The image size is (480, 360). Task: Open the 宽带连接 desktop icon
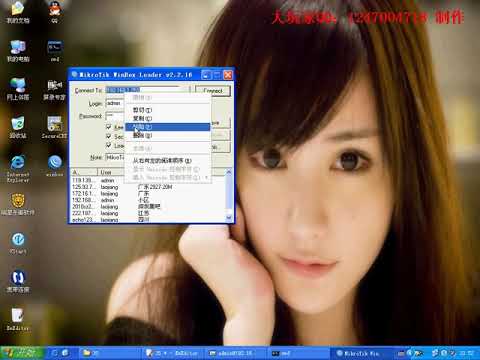[x=18, y=281]
